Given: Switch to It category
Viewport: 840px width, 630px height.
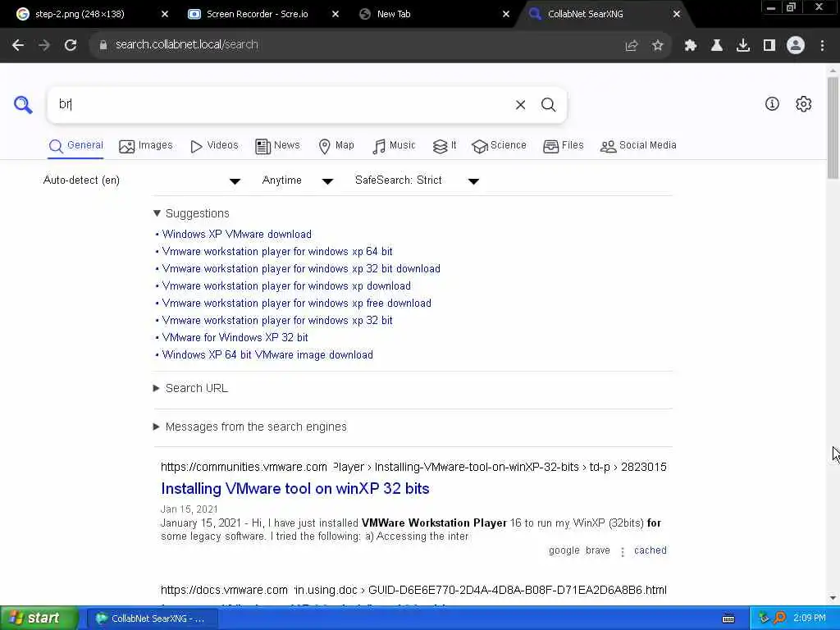Looking at the screenshot, I should tap(445, 146).
